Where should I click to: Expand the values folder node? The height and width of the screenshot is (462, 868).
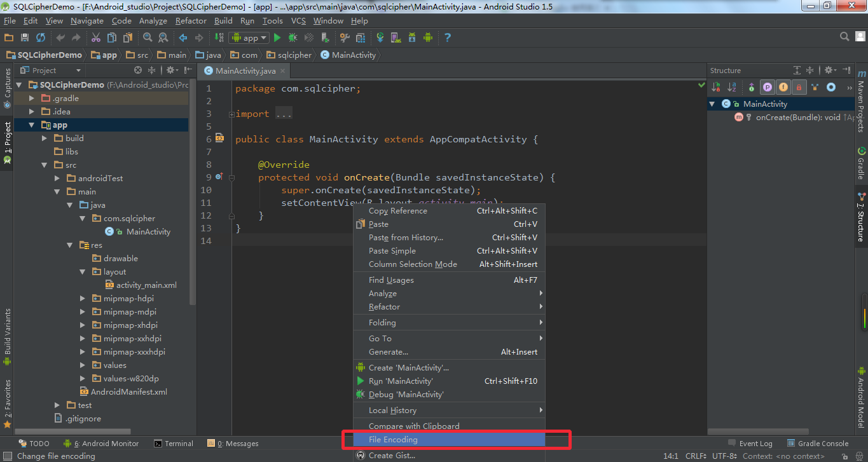click(83, 365)
